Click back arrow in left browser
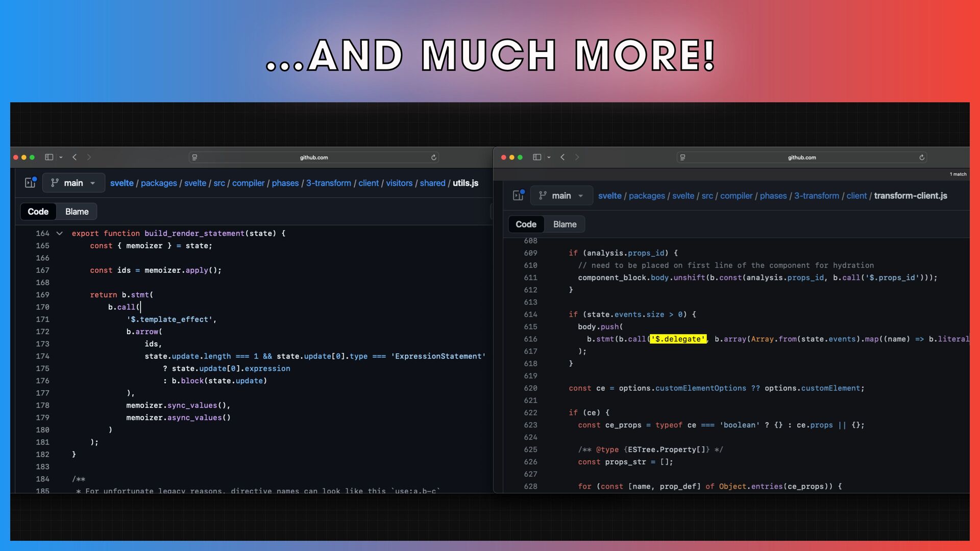Image resolution: width=980 pixels, height=551 pixels. [75, 157]
